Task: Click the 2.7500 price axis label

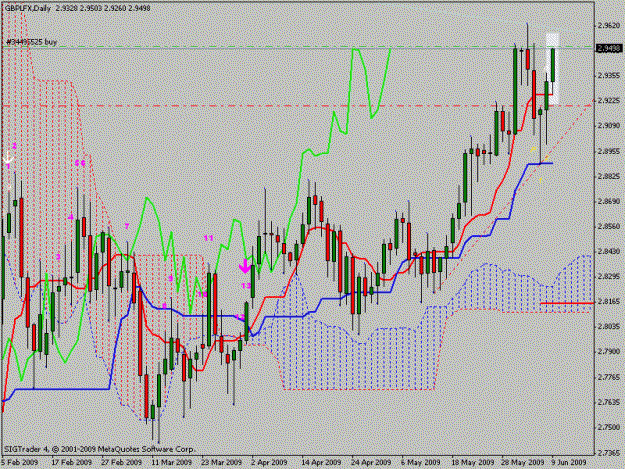Action: click(609, 427)
